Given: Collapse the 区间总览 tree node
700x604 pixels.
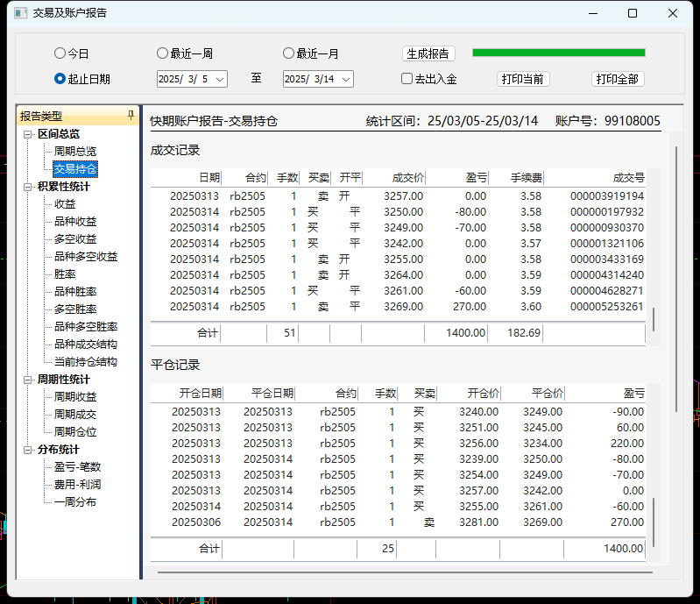Looking at the screenshot, I should click(x=27, y=134).
